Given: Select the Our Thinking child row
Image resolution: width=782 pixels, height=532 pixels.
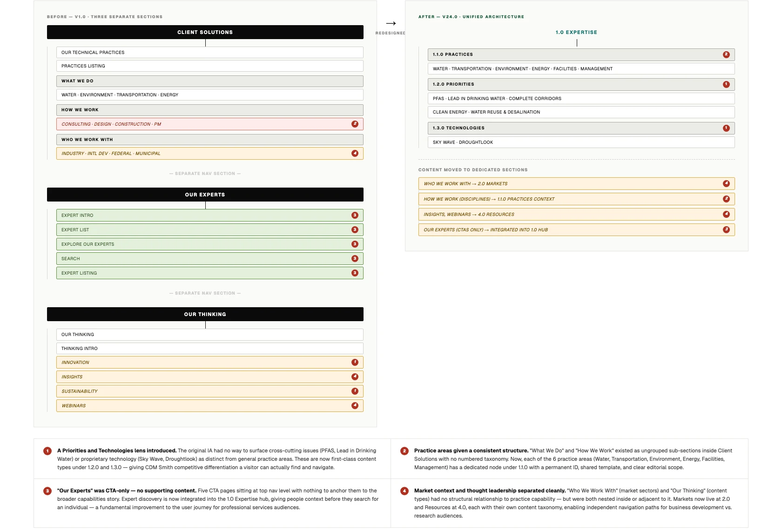Looking at the screenshot, I should 210,335.
